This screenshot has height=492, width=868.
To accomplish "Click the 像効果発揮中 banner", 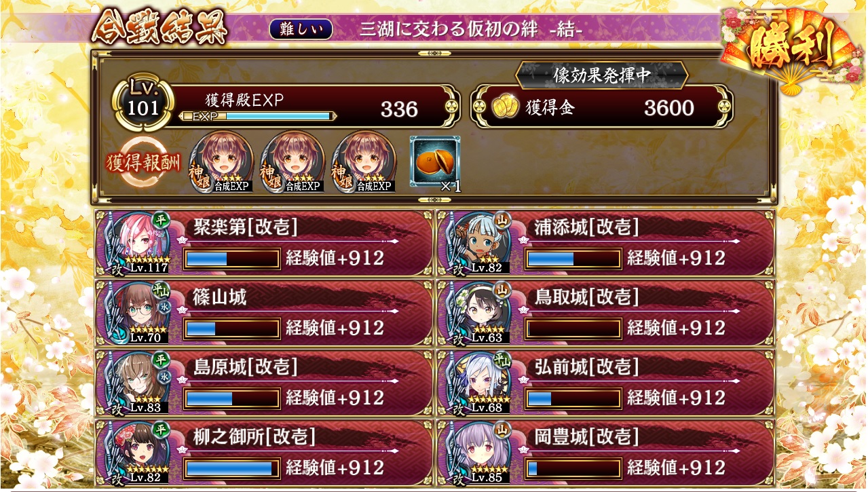I will click(x=602, y=76).
